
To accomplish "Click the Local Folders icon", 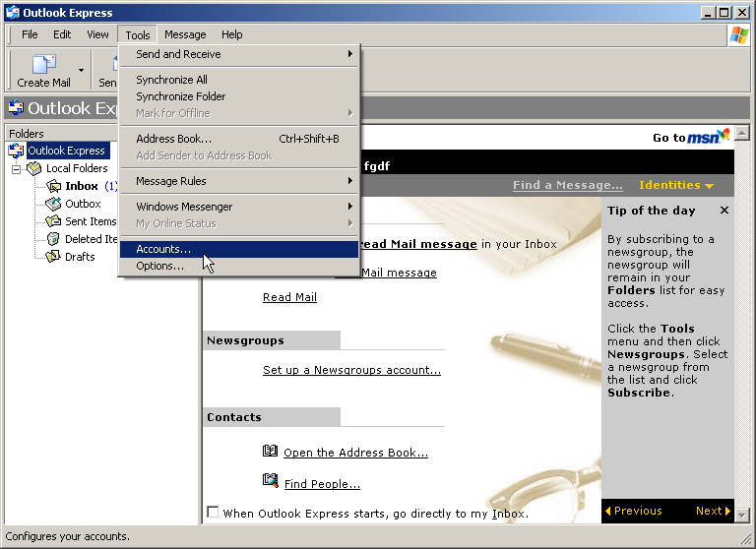I will click(x=34, y=168).
